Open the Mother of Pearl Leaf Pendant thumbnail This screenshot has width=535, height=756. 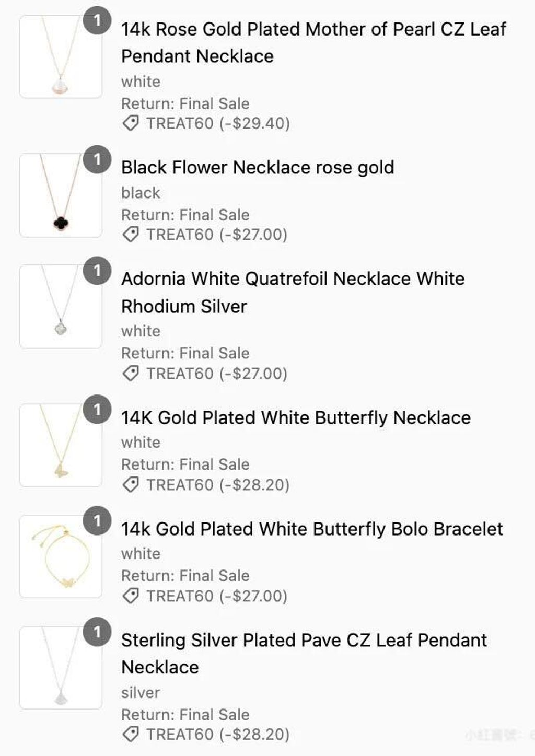pyautogui.click(x=60, y=57)
